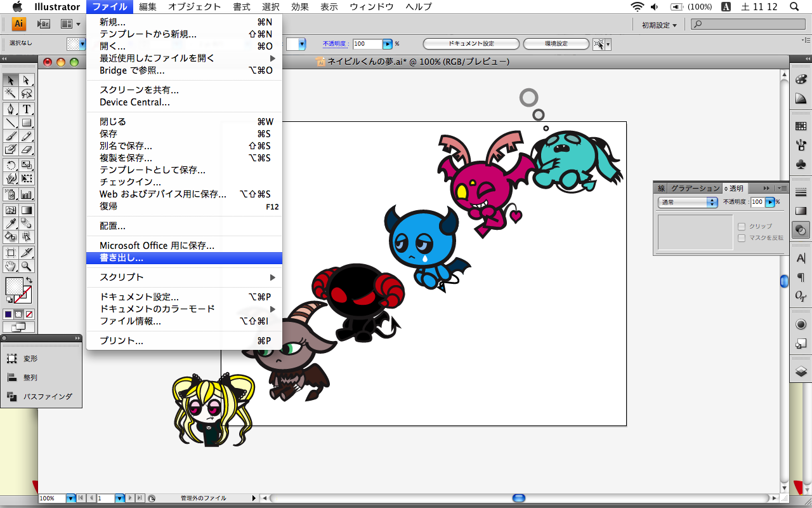Choose プリント... from the File menu

(x=184, y=340)
